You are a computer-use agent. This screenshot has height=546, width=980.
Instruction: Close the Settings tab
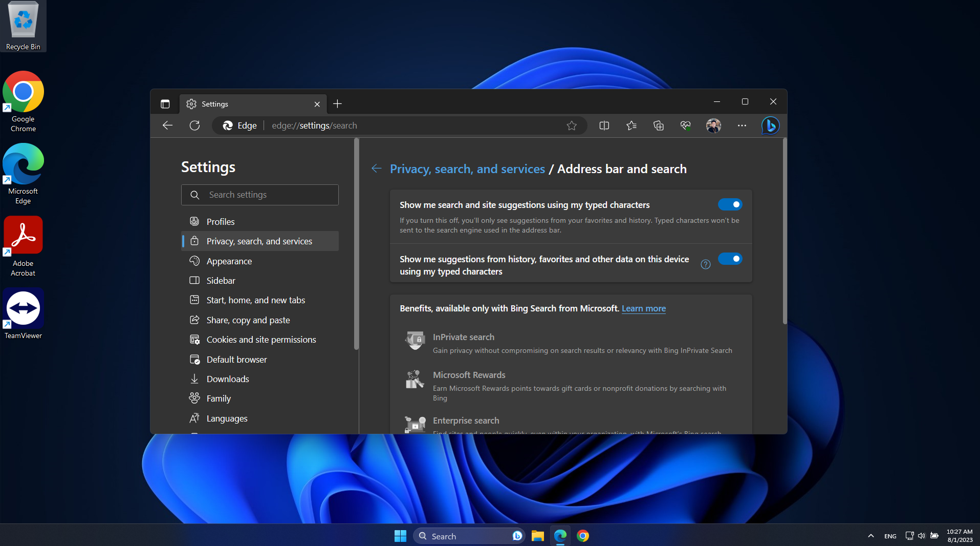click(x=317, y=104)
